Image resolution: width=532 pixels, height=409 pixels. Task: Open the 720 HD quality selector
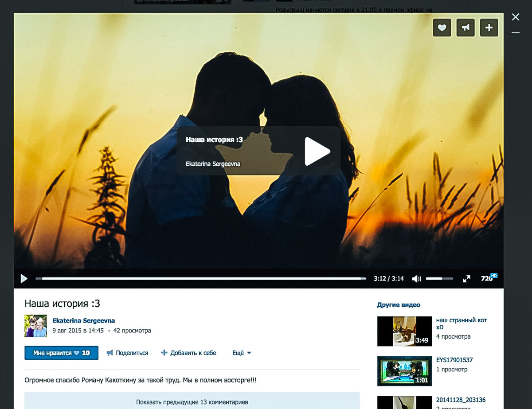489,278
